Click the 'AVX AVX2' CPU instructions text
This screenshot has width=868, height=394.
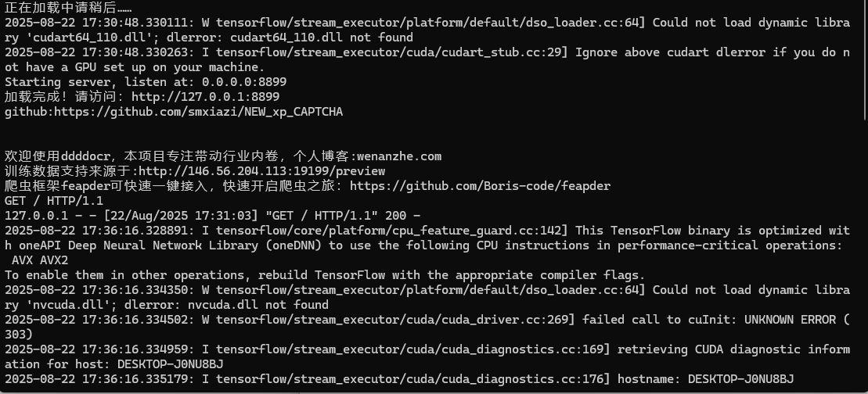39,260
